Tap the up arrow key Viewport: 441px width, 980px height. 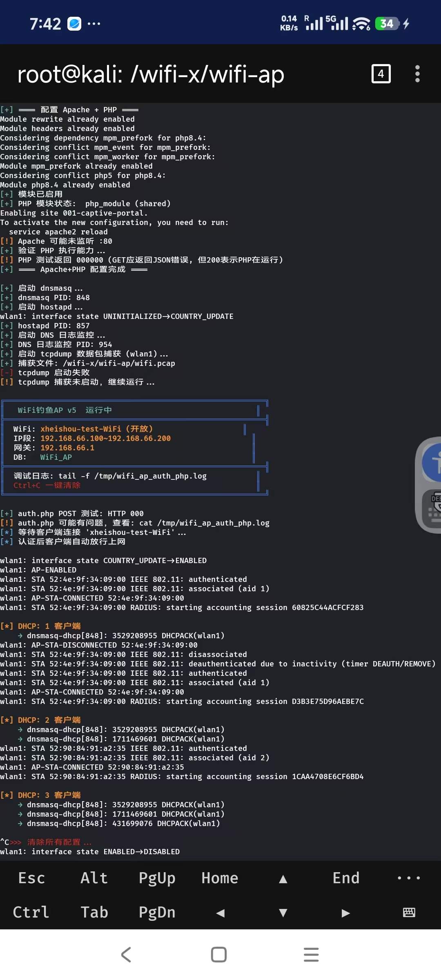pos(283,879)
